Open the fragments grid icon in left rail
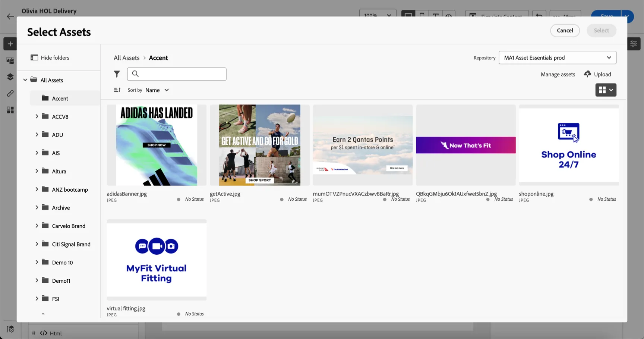The width and height of the screenshot is (644, 339). 10,110
